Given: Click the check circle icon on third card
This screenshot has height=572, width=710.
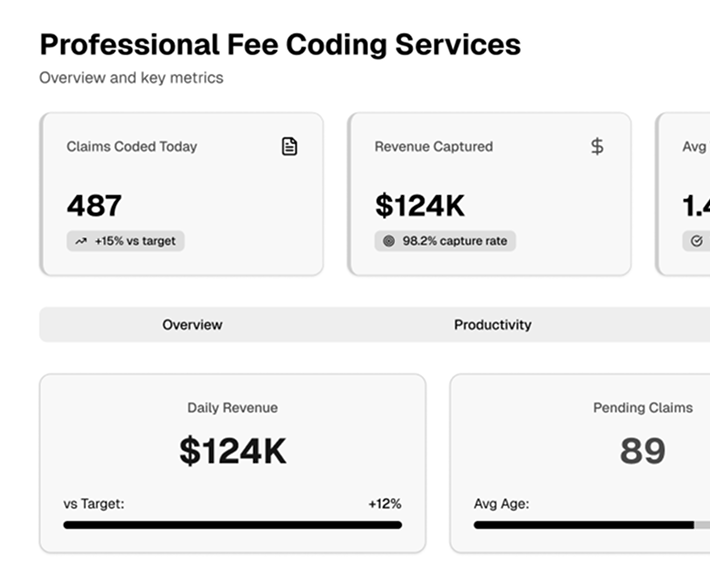Looking at the screenshot, I should (x=696, y=241).
